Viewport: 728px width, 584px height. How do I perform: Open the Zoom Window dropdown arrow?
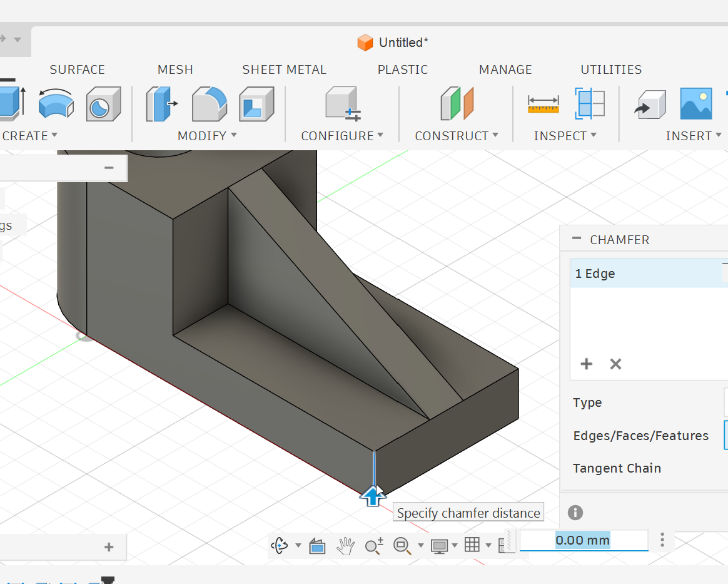(421, 545)
